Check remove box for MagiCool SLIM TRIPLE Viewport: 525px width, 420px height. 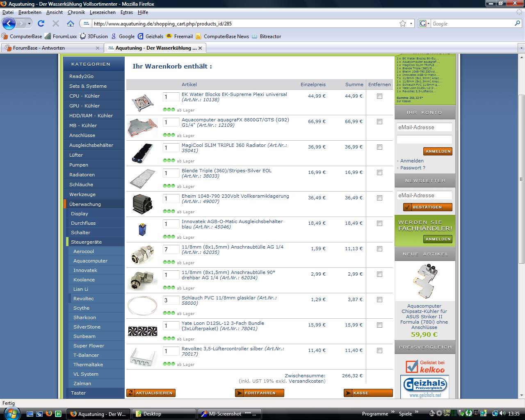pyautogui.click(x=379, y=147)
